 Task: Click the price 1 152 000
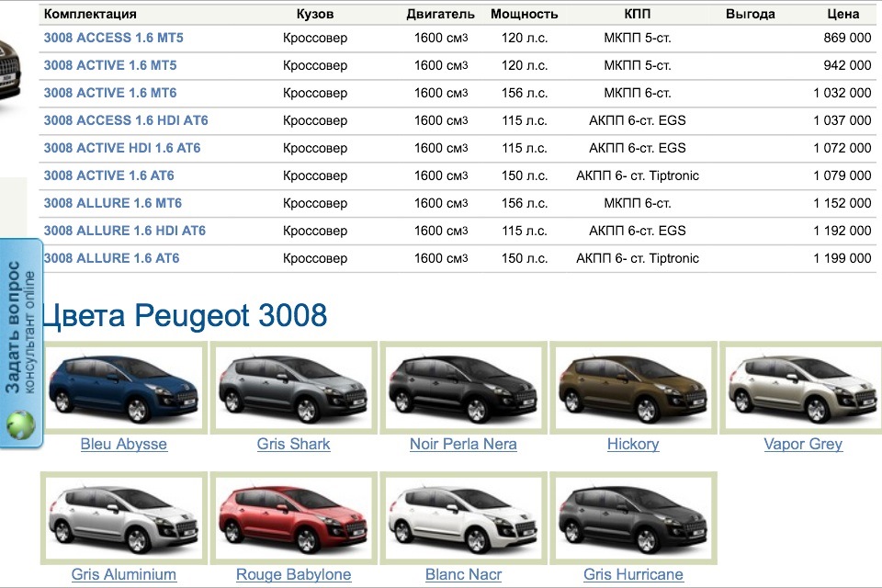tap(842, 203)
